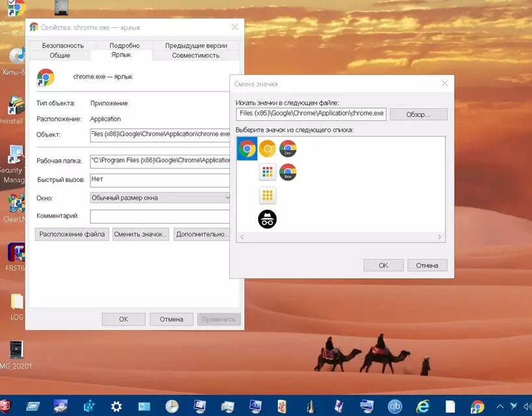Close the Смена значка dialog
The width and height of the screenshot is (532, 416).
pyautogui.click(x=444, y=83)
